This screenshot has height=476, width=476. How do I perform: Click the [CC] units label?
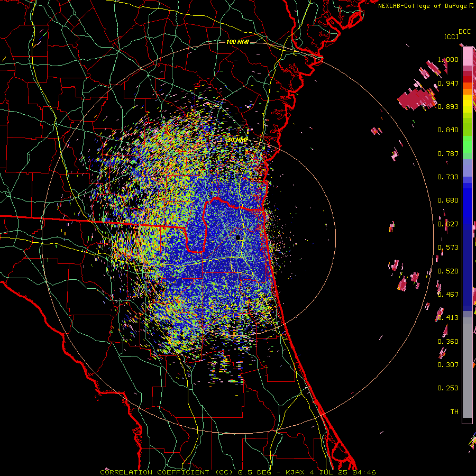pyautogui.click(x=452, y=36)
